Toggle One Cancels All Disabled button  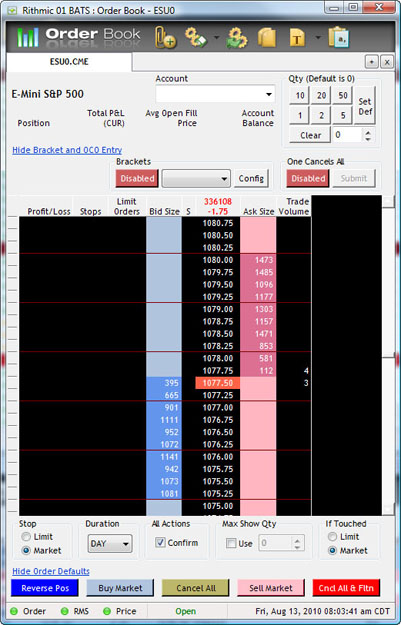[x=308, y=178]
